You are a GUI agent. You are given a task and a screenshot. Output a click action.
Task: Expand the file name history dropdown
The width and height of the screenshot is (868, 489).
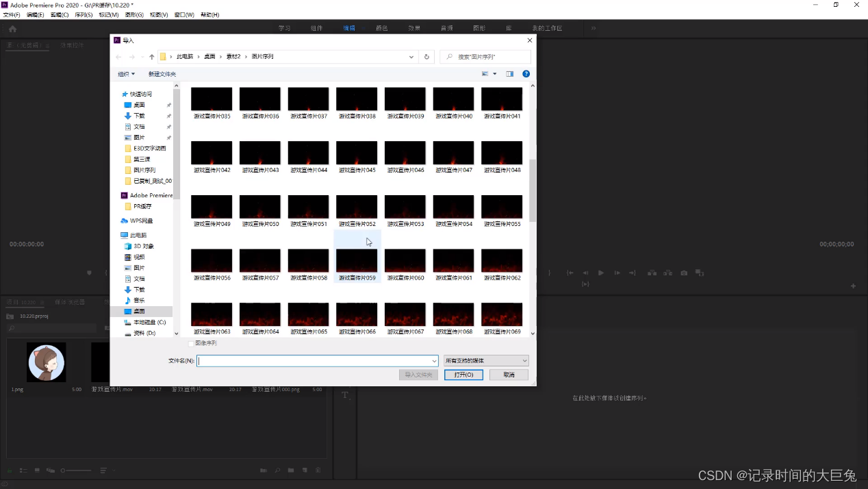[434, 361]
